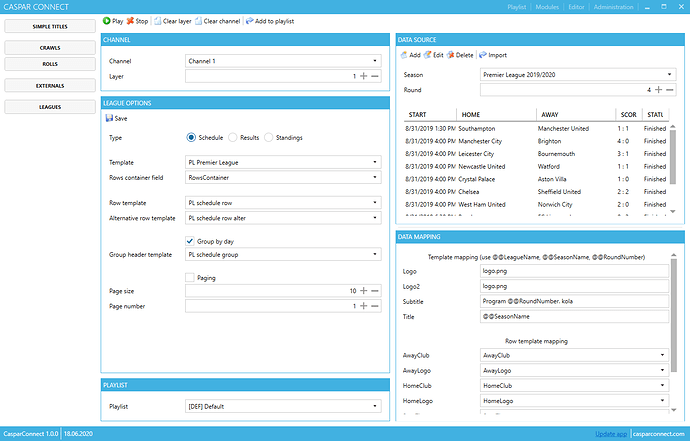Open the HomeLogo mapping dropdown

(574, 401)
